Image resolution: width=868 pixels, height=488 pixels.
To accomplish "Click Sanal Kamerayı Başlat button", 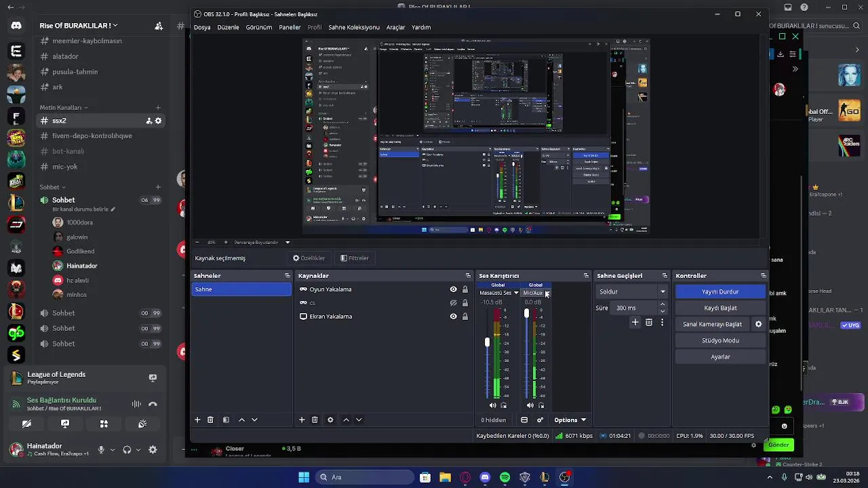I will click(712, 324).
